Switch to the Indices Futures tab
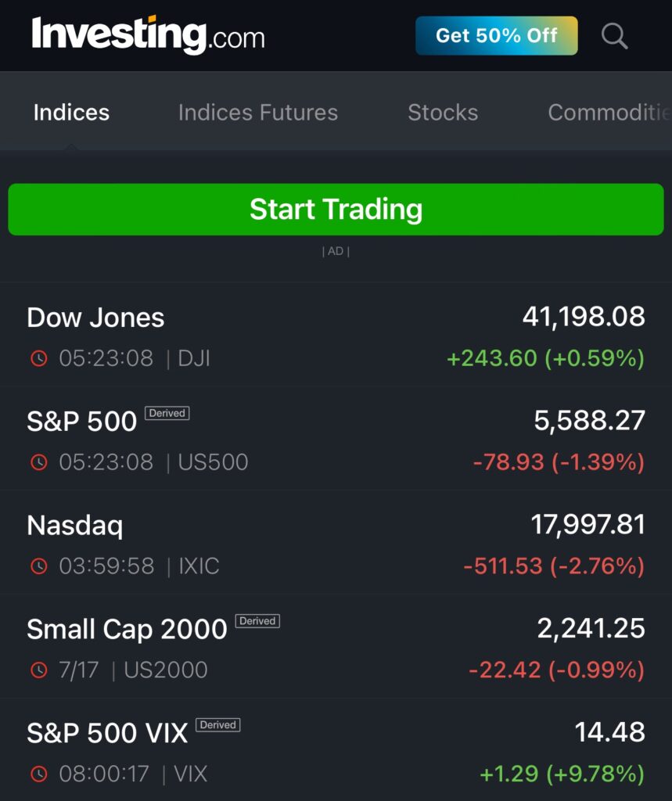Image resolution: width=672 pixels, height=801 pixels. (x=258, y=113)
